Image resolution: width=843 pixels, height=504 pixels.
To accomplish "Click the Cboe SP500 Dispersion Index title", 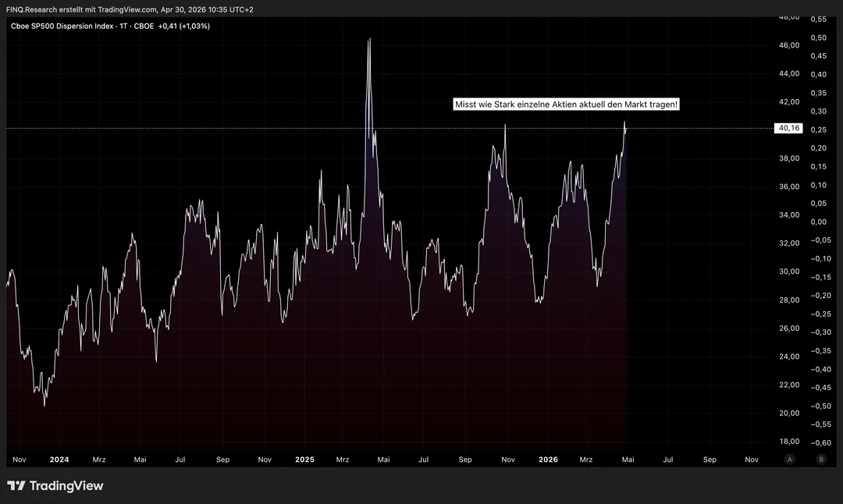I will (62, 26).
